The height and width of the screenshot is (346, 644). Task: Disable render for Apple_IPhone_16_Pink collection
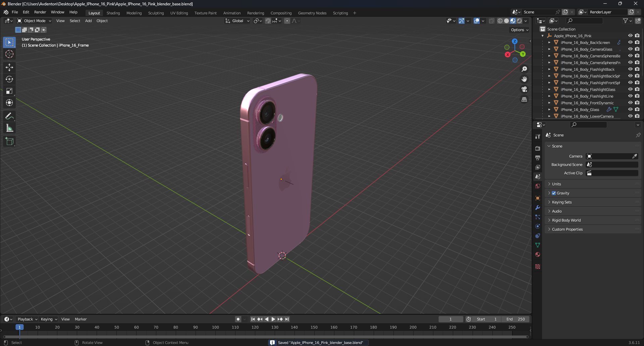pyautogui.click(x=637, y=36)
